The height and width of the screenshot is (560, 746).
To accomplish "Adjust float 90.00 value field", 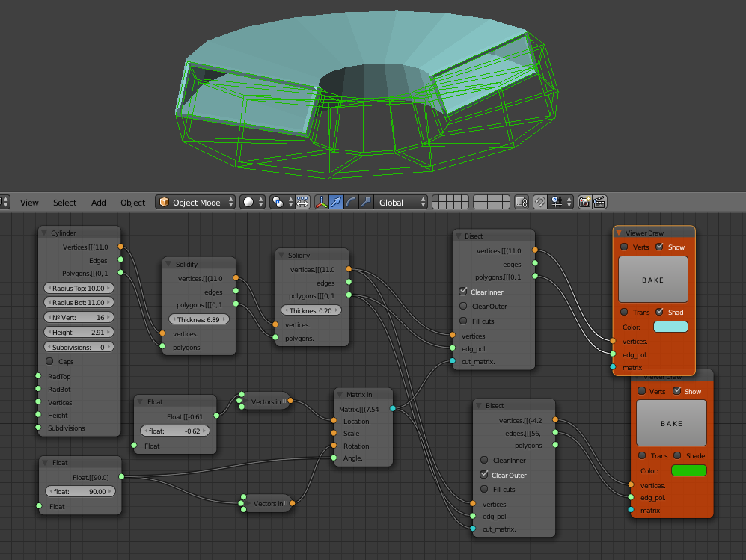I will [80, 491].
